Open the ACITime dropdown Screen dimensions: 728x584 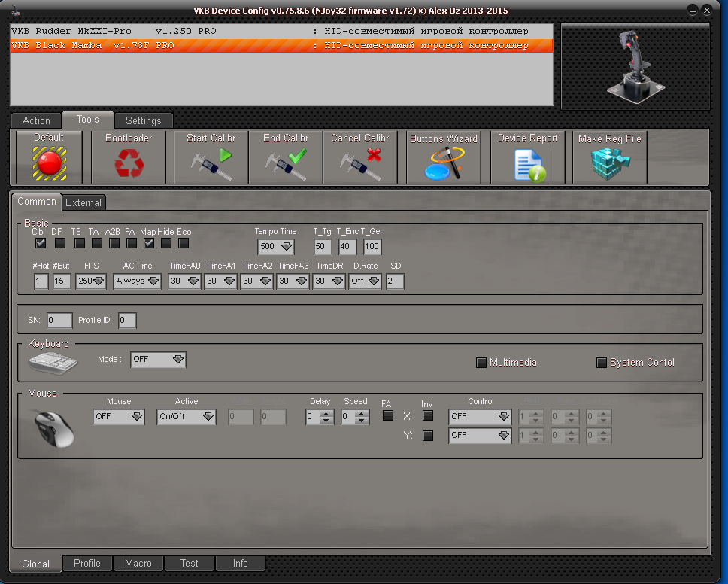[138, 281]
